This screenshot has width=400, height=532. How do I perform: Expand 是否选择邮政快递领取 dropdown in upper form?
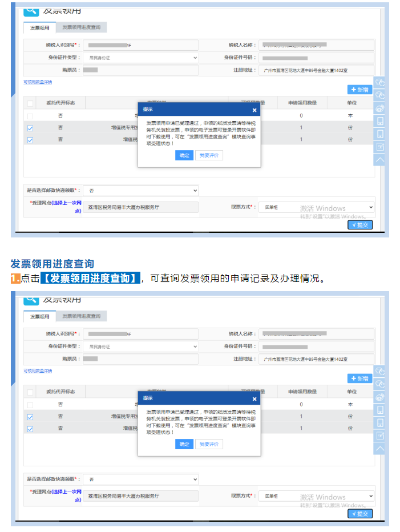(x=140, y=190)
